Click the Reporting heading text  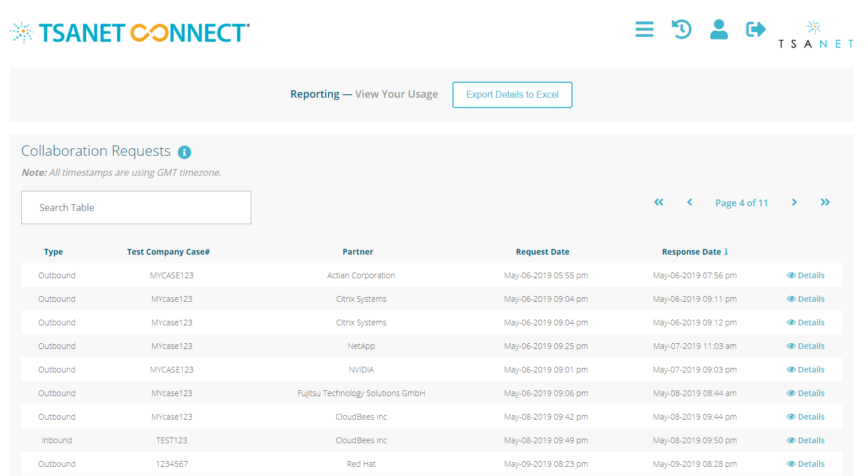tap(315, 94)
